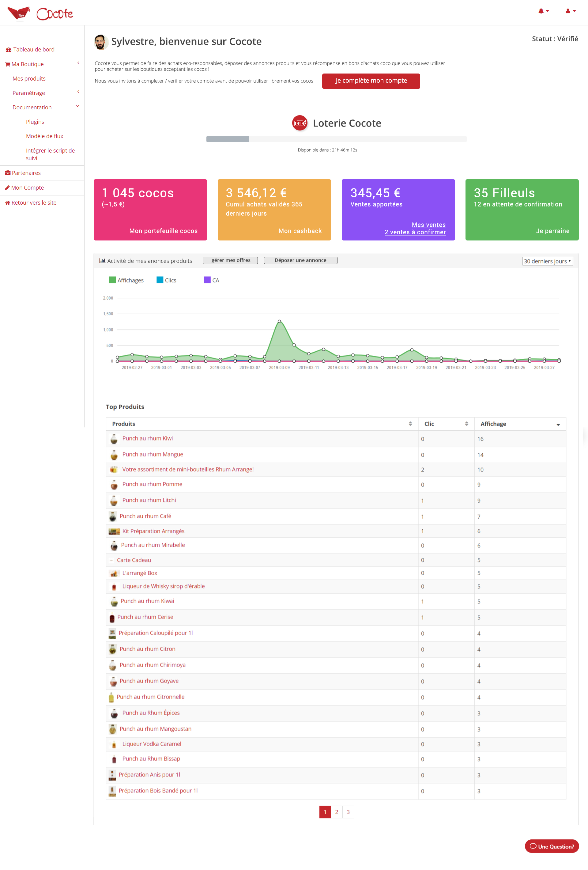Open Mes produits in sidebar

click(x=29, y=79)
